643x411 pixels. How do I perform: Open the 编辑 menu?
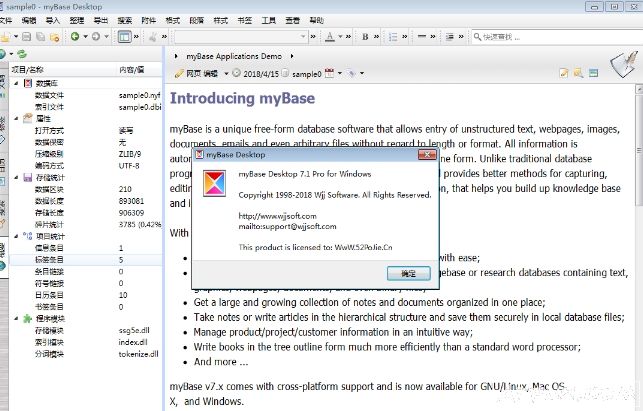coord(29,21)
